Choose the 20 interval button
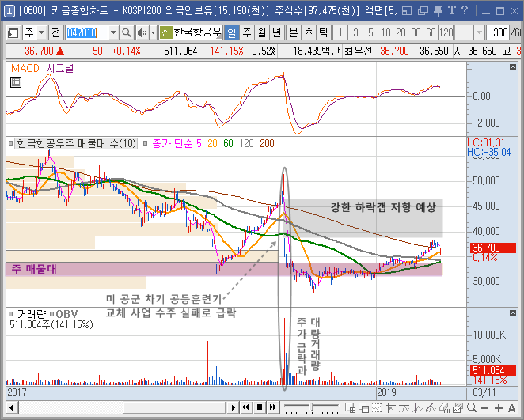This screenshot has width=524, height=420. tap(401, 32)
